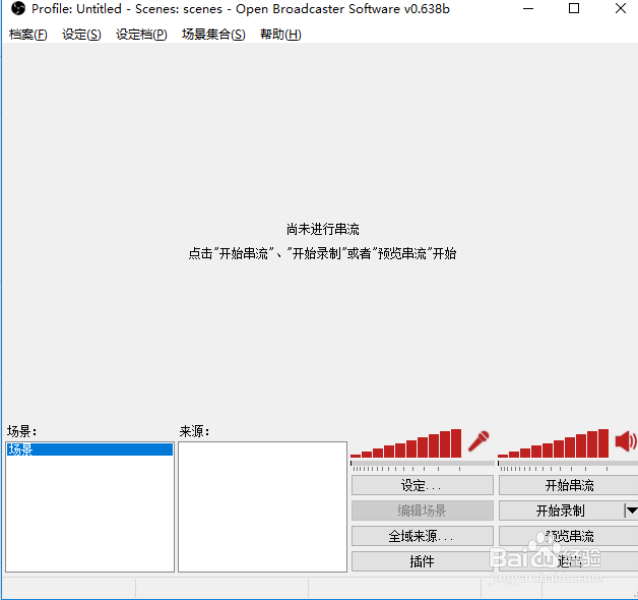The image size is (638, 600).
Task: Adjust the microphone volume meter
Action: pos(406,443)
